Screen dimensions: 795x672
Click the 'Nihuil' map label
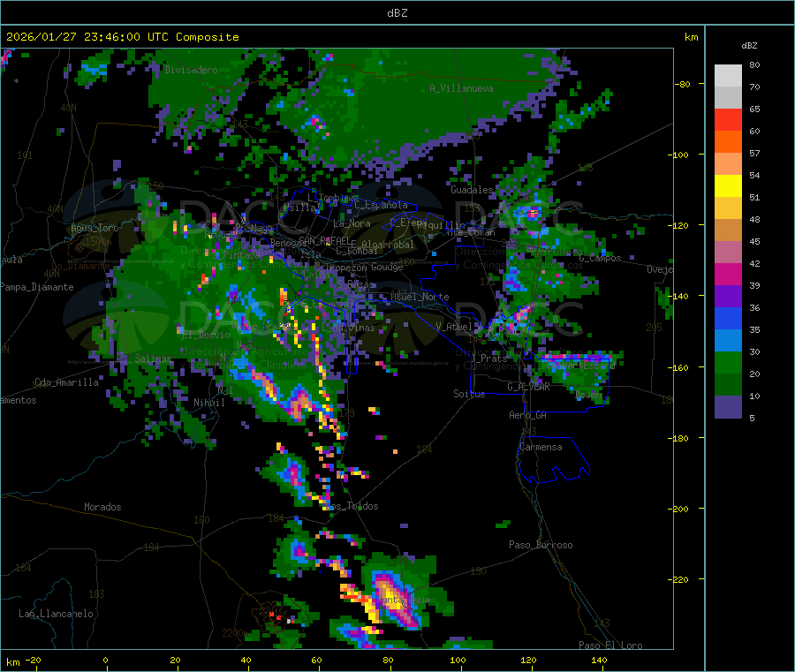pos(208,403)
